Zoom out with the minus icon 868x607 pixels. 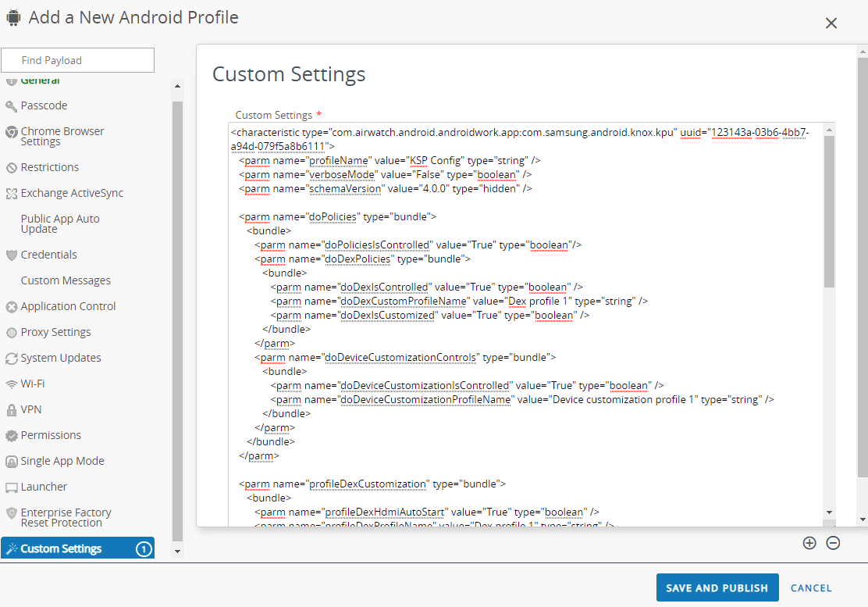(x=833, y=543)
